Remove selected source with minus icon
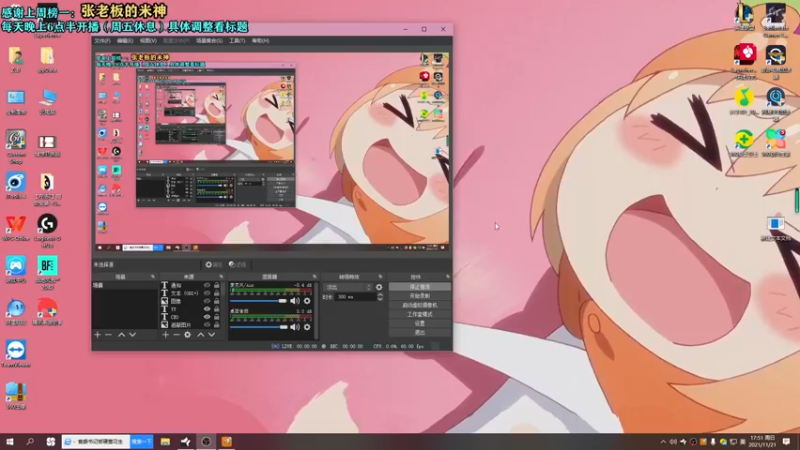Image resolution: width=800 pixels, height=450 pixels. click(176, 335)
